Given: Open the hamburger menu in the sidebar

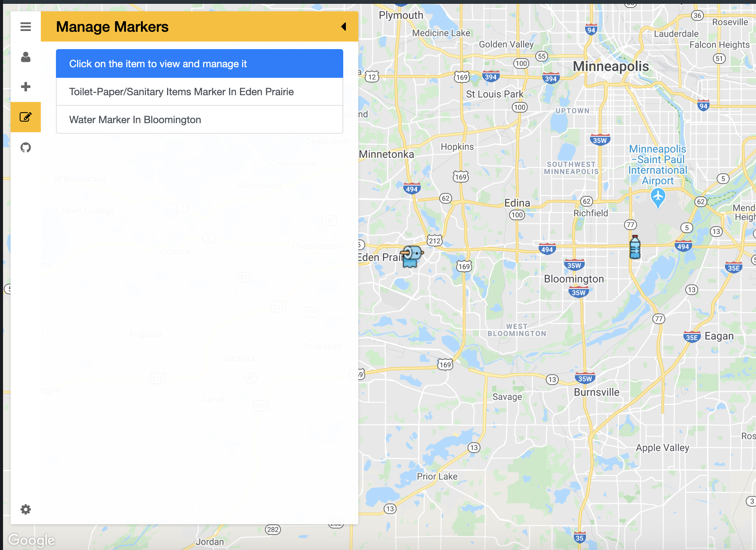Looking at the screenshot, I should pyautogui.click(x=26, y=27).
